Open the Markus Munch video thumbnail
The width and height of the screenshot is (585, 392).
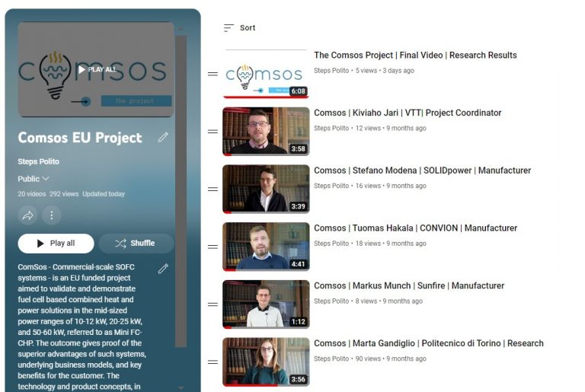(x=266, y=304)
